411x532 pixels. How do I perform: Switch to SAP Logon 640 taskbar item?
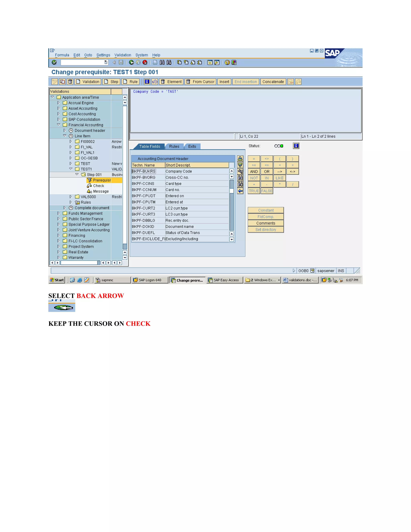(150, 280)
